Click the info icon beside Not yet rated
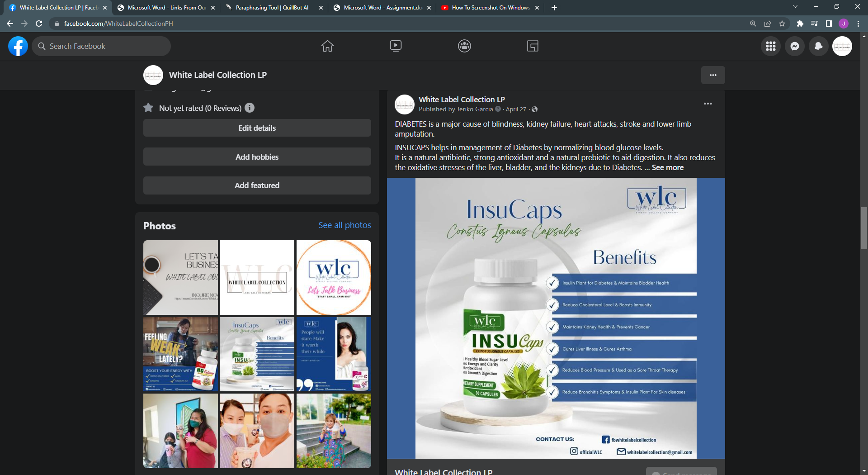868x475 pixels. [250, 108]
